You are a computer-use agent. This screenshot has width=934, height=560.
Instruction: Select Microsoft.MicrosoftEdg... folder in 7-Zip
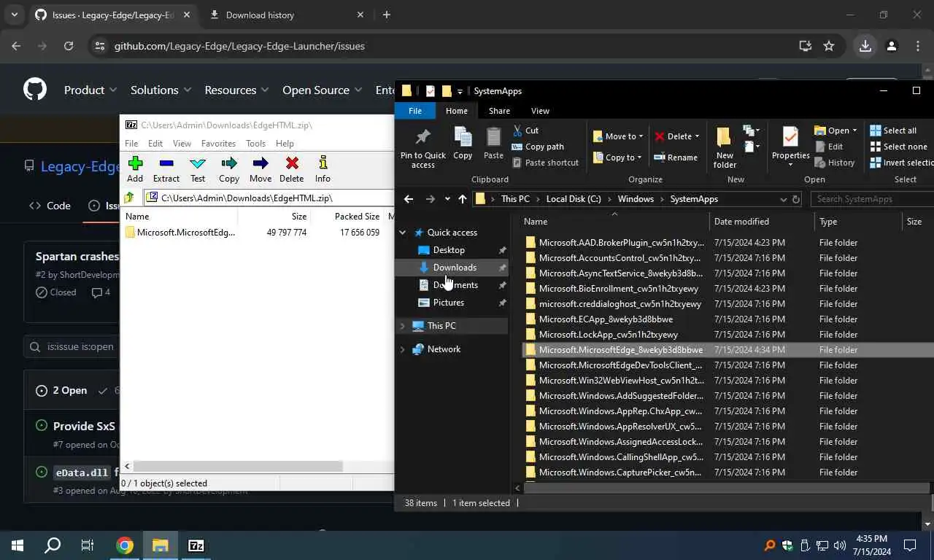(x=180, y=233)
